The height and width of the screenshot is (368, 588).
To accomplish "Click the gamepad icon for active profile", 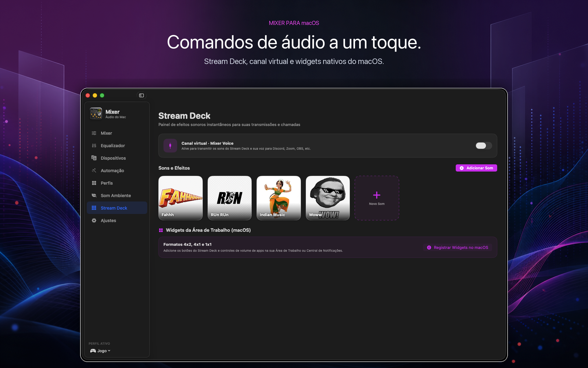I will click(93, 351).
